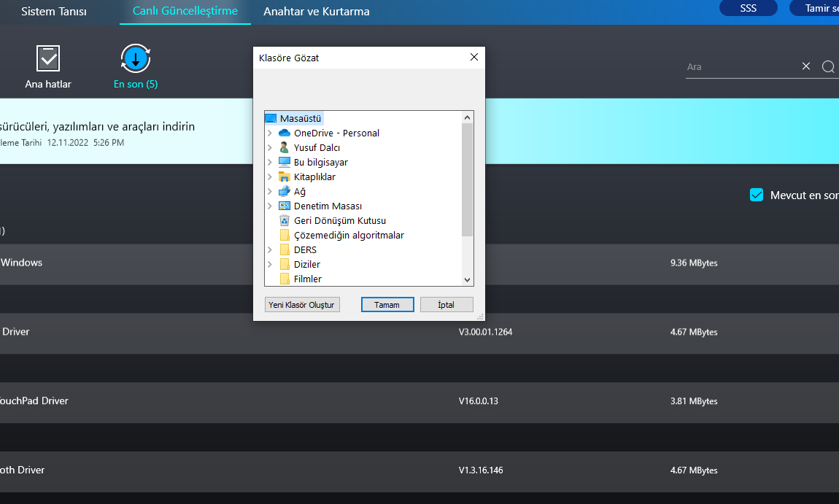Screen dimensions: 839x504
Task: Expand the Bu bilgisayar tree node
Action: coord(270,162)
